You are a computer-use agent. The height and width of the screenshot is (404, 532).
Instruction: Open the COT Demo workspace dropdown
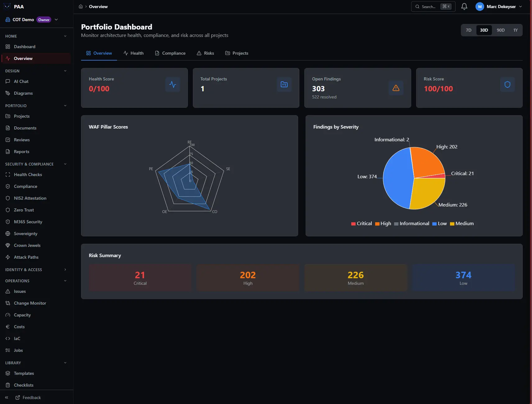click(x=32, y=20)
